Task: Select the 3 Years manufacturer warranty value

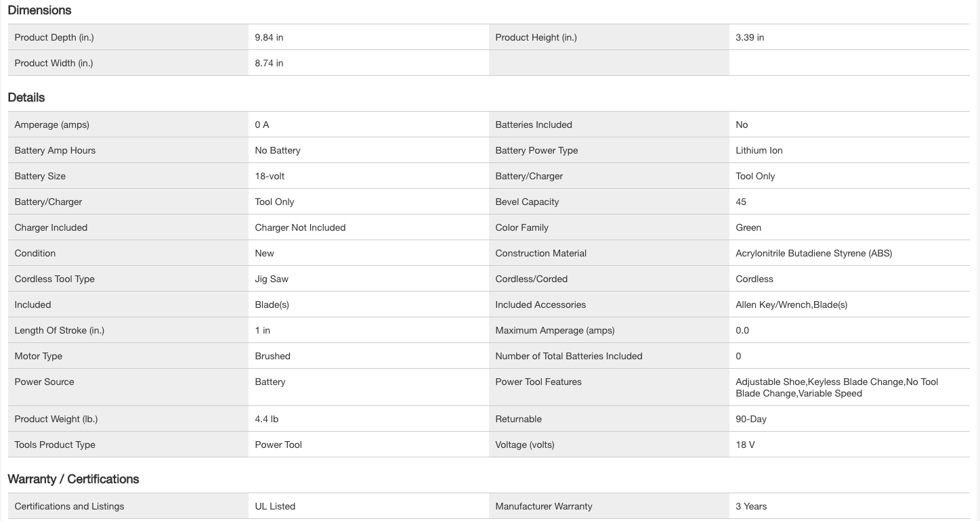Action: pos(751,506)
